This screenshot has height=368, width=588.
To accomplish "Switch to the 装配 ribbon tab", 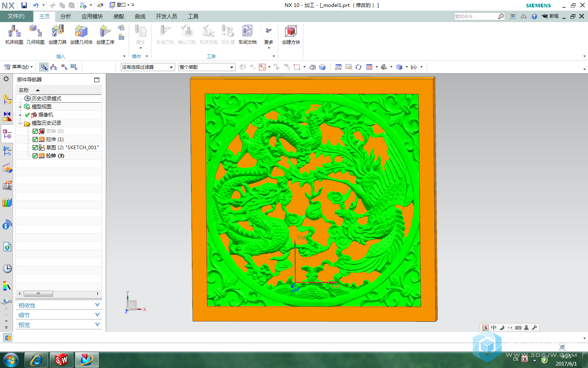I will point(119,16).
